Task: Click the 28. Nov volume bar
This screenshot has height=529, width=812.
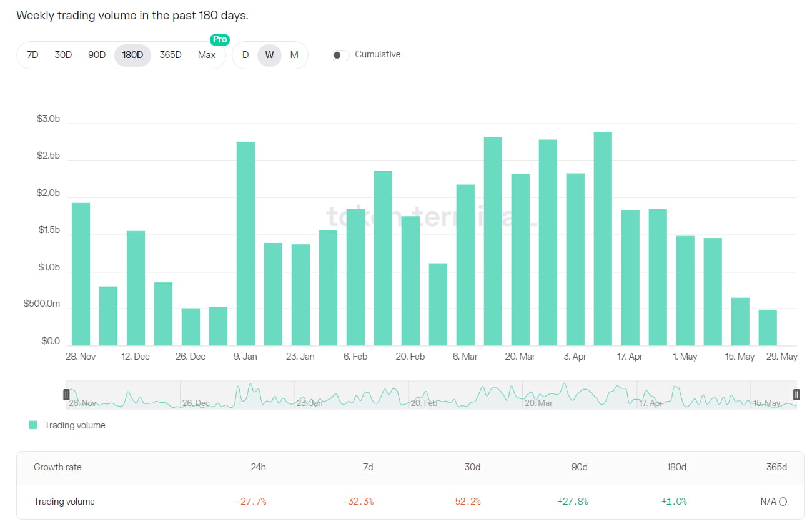Action: point(81,274)
